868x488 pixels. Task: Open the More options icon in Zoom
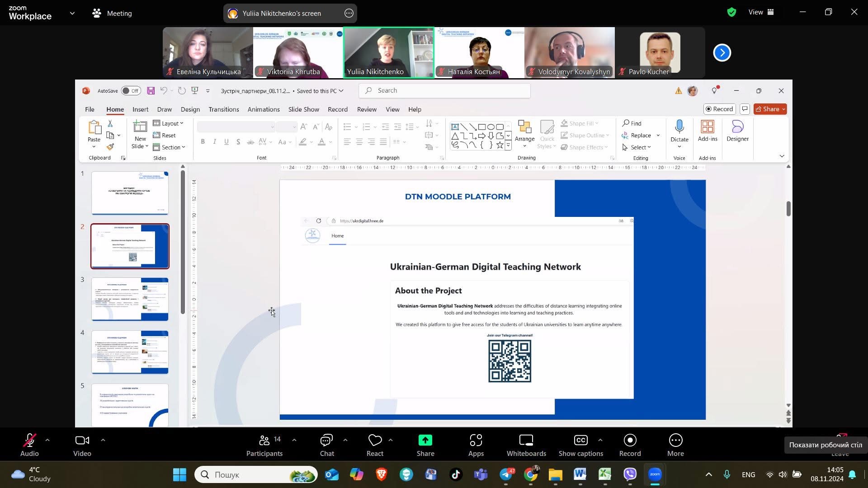pyautogui.click(x=675, y=440)
